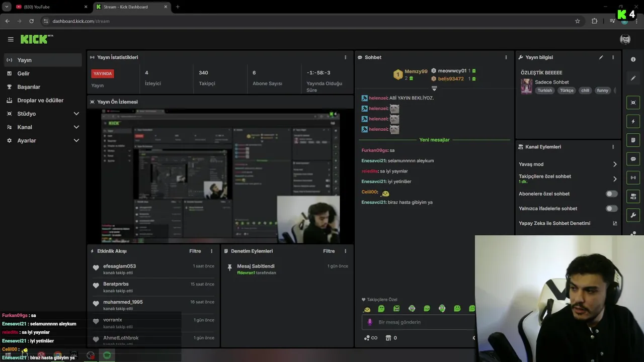The image size is (644, 362).
Task: Click the pencil icon in right sidebar
Action: [633, 78]
